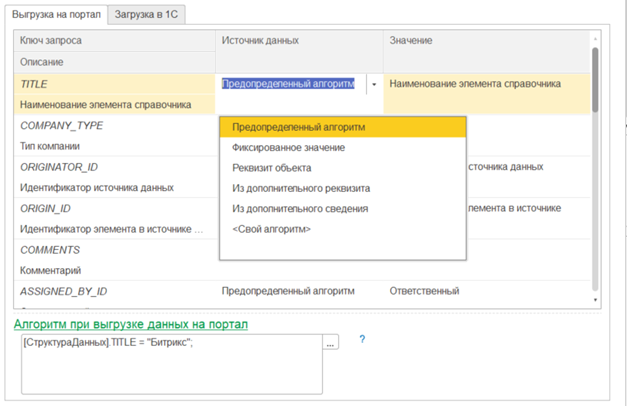Click the «Значение» column header

[410, 40]
